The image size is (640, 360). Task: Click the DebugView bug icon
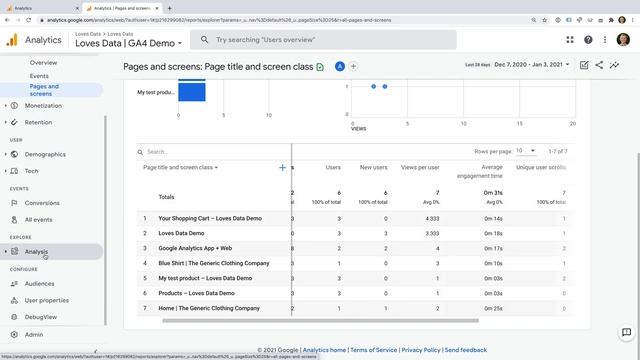point(14,317)
